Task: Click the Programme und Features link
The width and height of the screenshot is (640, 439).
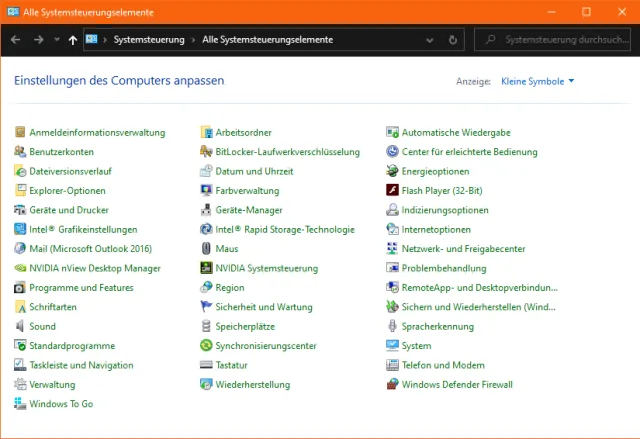Action: click(81, 288)
